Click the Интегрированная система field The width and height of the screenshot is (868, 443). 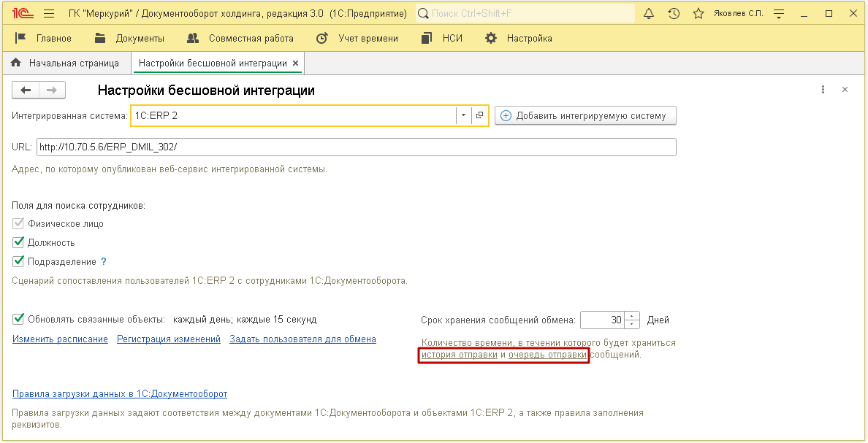294,115
